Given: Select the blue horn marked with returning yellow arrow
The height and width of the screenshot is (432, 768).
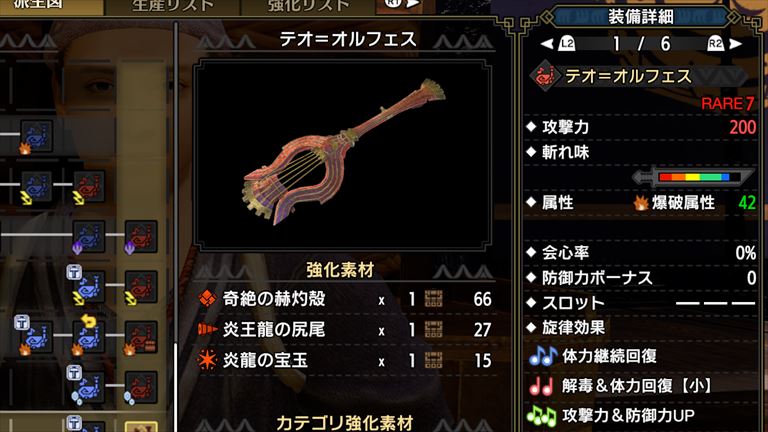Looking at the screenshot, I should pos(89,336).
